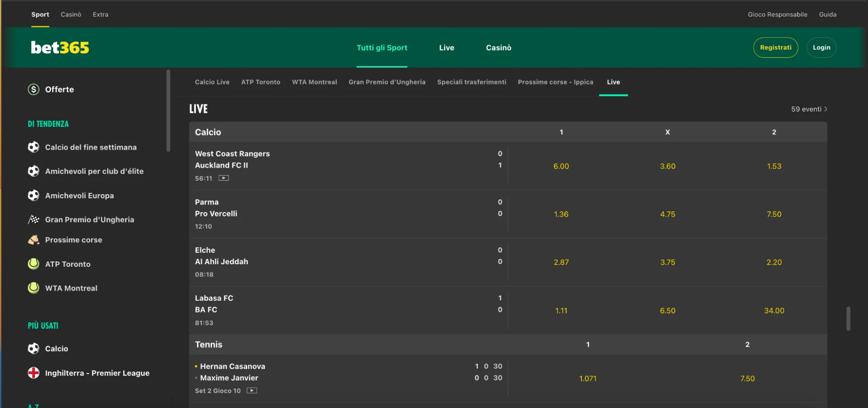Open live stream icon for West Coast Rangers match
This screenshot has width=868, height=408.
[x=224, y=178]
